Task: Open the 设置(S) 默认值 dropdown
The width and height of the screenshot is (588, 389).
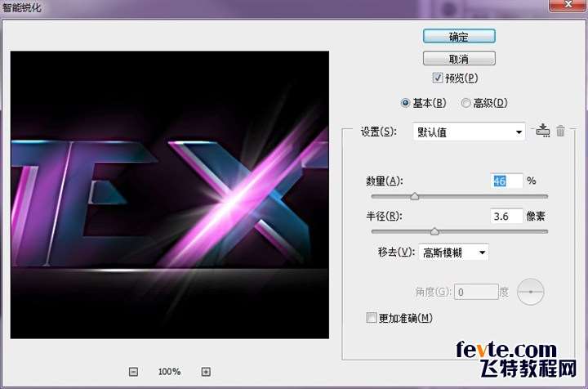Action: point(469,132)
